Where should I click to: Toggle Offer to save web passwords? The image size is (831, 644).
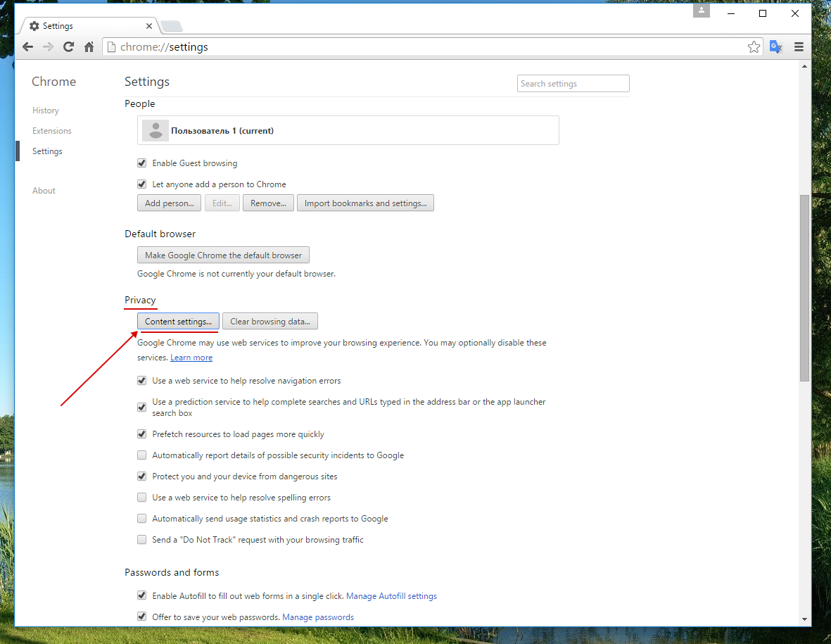(x=141, y=617)
